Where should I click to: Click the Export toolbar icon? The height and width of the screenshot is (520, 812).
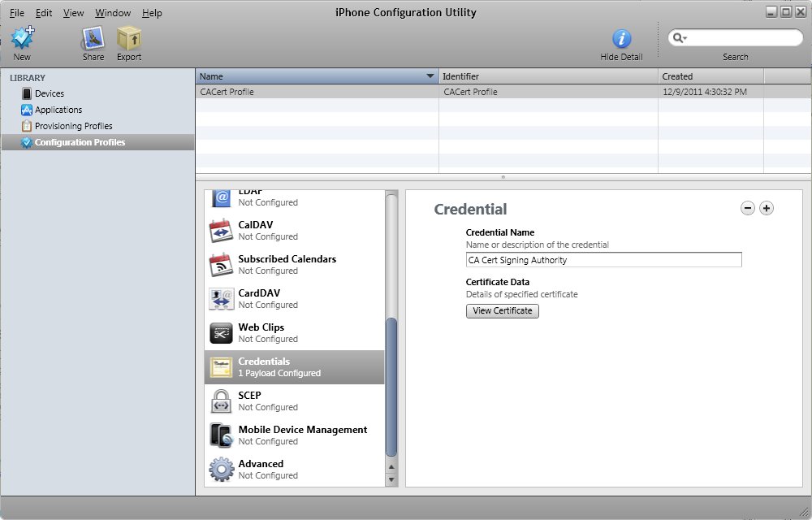(x=128, y=38)
